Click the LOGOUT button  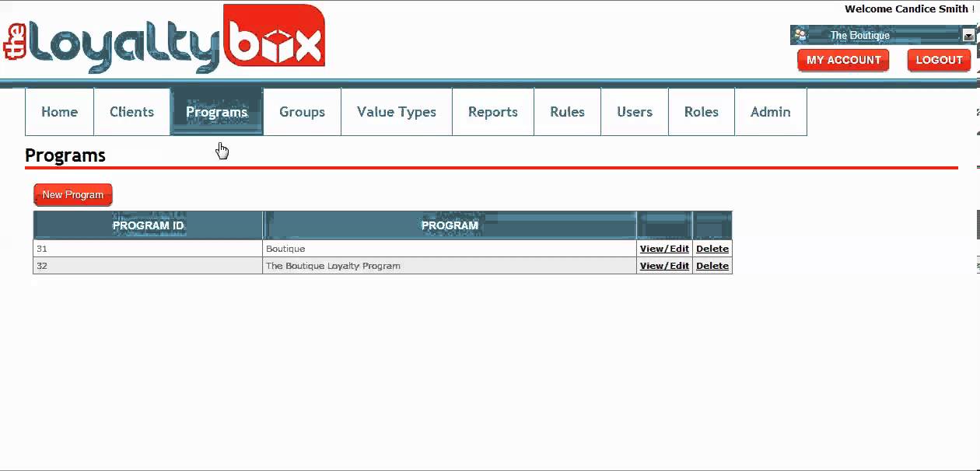pyautogui.click(x=939, y=60)
